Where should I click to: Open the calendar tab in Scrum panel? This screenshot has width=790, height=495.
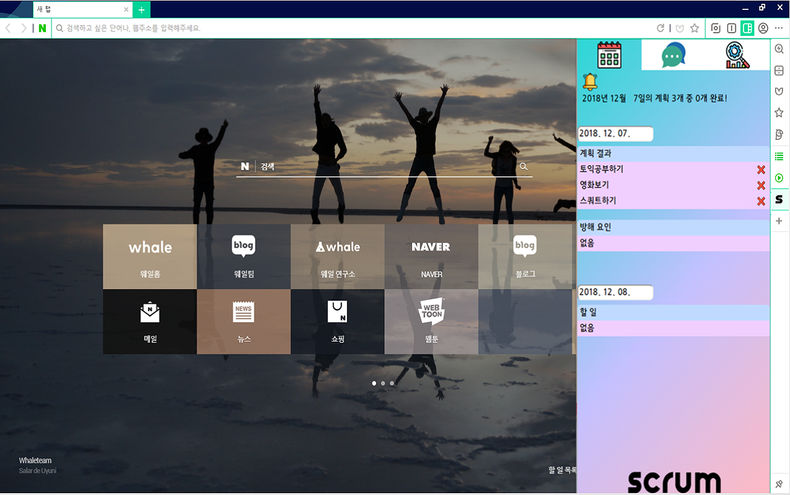(609, 55)
